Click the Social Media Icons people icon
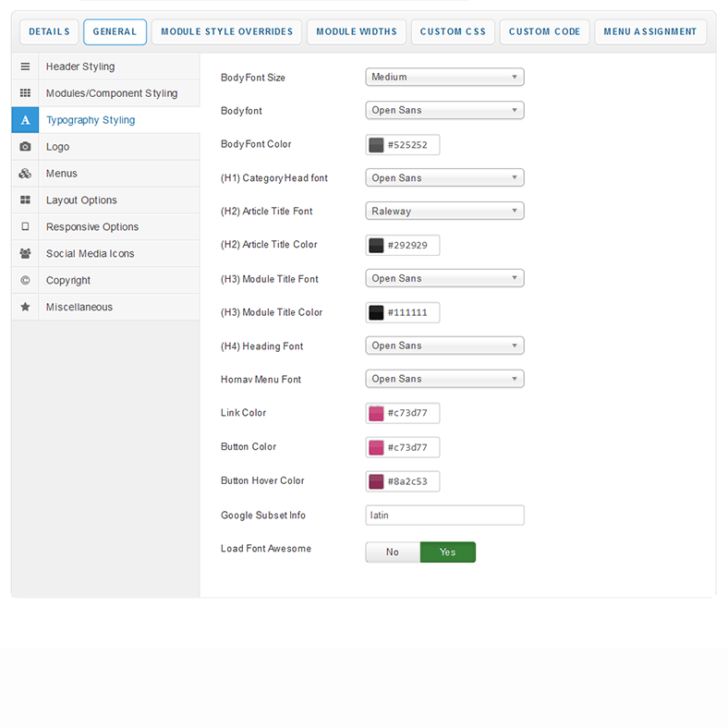The image size is (728, 728). [25, 254]
